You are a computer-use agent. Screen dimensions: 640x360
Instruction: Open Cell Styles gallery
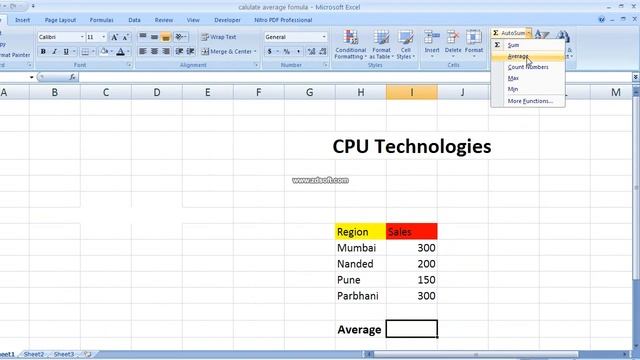pyautogui.click(x=405, y=45)
